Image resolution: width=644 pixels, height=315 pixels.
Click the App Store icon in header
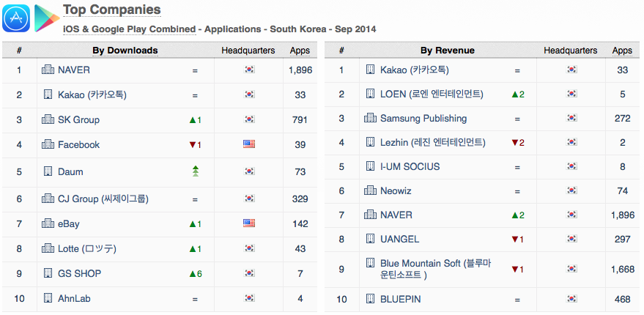tap(15, 18)
